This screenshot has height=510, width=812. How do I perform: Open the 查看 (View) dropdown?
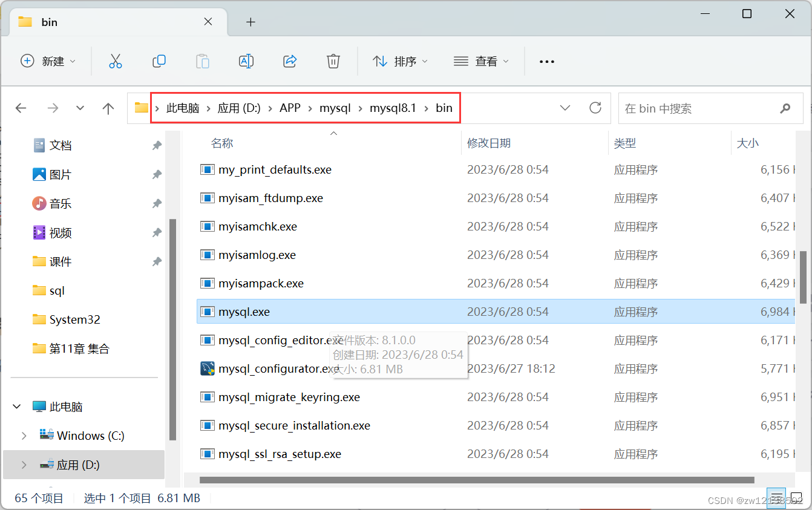tap(481, 61)
